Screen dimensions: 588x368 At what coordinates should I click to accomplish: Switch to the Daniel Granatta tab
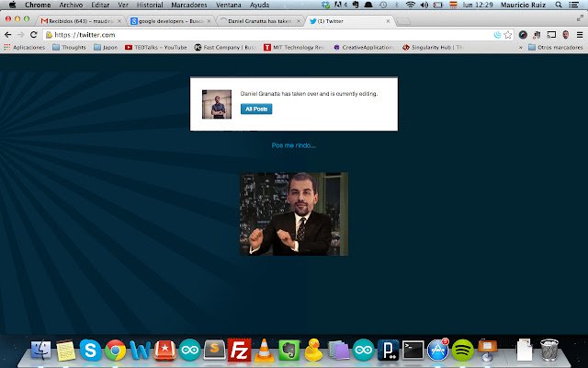tap(259, 21)
